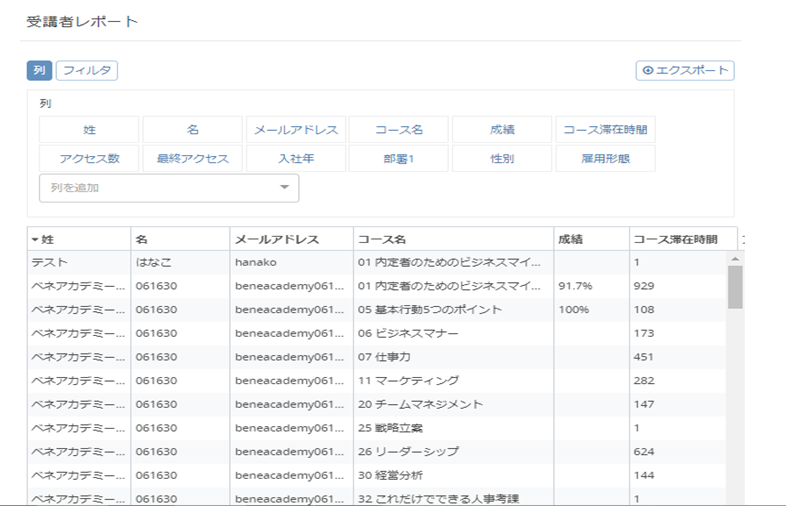Image resolution: width=786 pixels, height=506 pixels.
Task: Open the 列を追加 dropdown
Action: (x=168, y=188)
